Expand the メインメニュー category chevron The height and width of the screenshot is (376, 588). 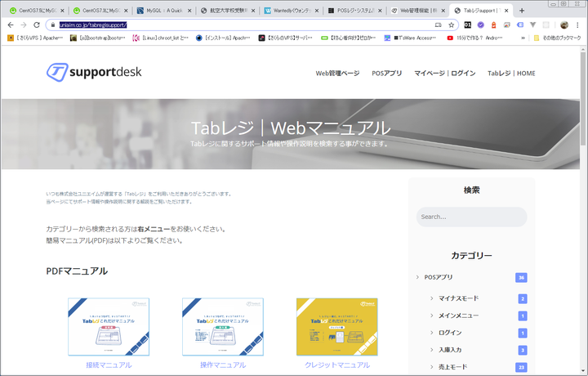point(432,316)
